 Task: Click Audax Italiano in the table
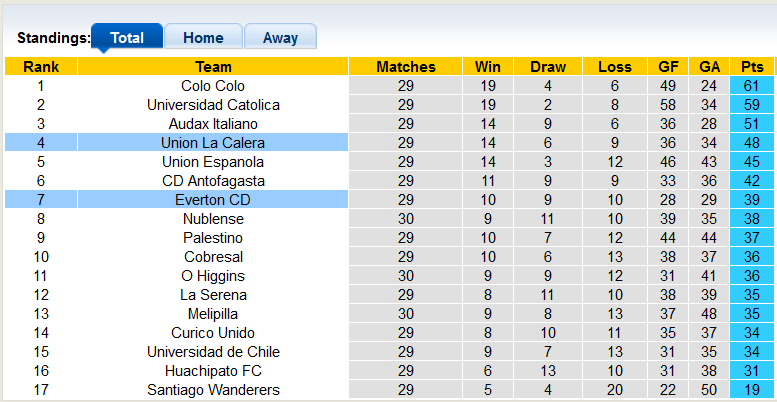click(213, 124)
